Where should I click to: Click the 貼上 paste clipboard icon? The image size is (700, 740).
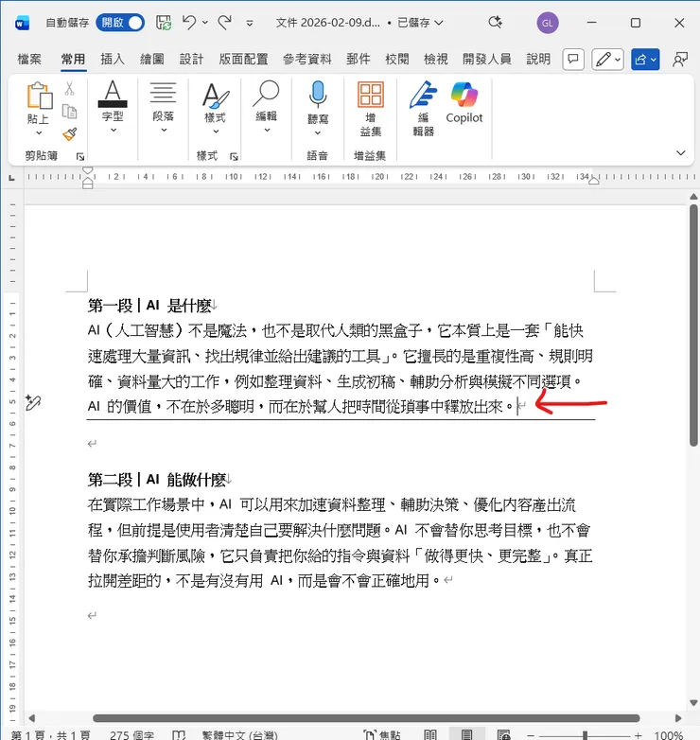pyautogui.click(x=39, y=96)
